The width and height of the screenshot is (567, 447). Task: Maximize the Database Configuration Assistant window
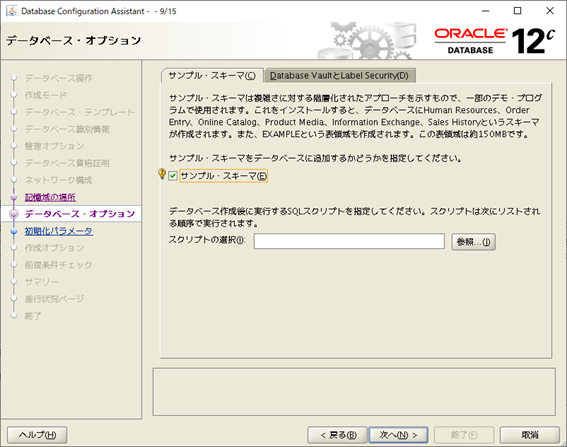pos(517,11)
